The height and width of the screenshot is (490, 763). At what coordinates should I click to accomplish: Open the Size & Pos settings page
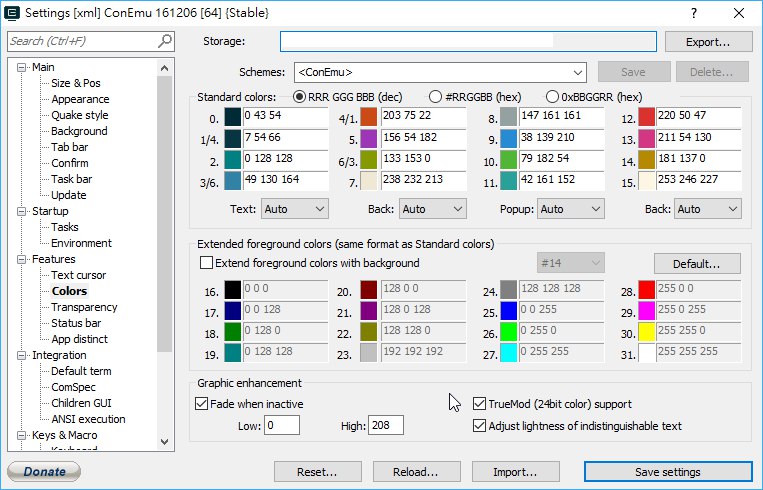pos(76,83)
